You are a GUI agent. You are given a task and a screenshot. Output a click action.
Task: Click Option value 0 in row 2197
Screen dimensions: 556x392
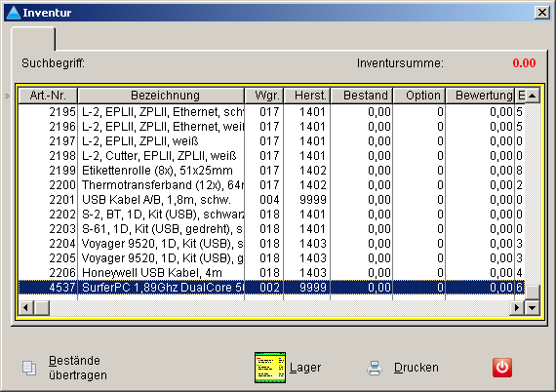[x=440, y=141]
